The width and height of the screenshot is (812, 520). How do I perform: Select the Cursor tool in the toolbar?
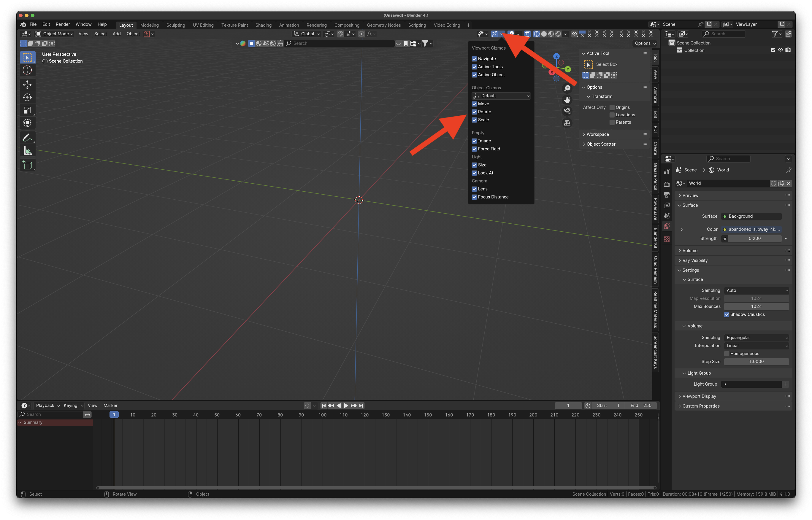coord(27,70)
